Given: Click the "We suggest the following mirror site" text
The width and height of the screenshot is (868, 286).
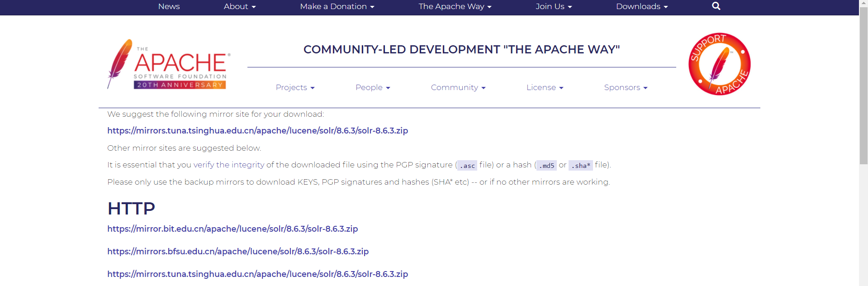Looking at the screenshot, I should [216, 114].
